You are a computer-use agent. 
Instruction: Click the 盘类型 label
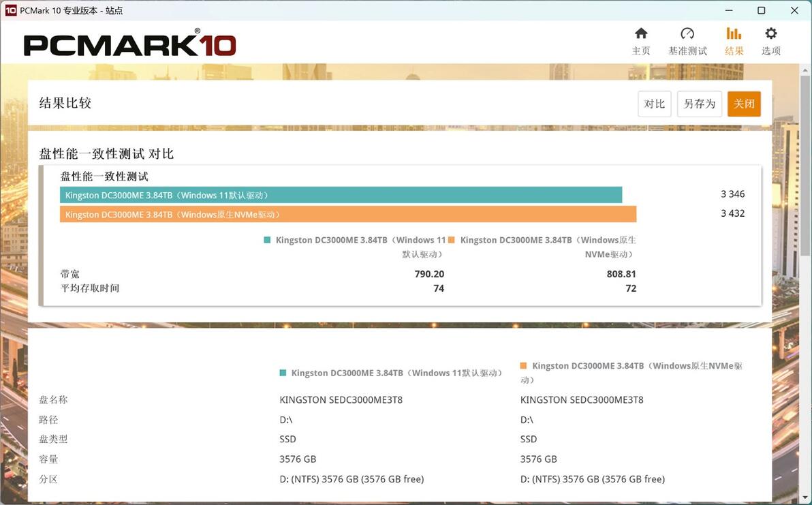point(53,439)
